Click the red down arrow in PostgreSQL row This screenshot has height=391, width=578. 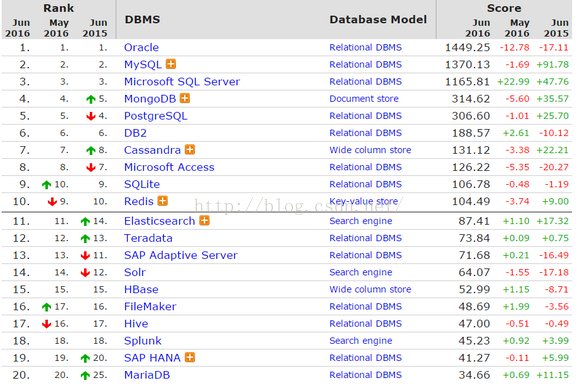(91, 116)
